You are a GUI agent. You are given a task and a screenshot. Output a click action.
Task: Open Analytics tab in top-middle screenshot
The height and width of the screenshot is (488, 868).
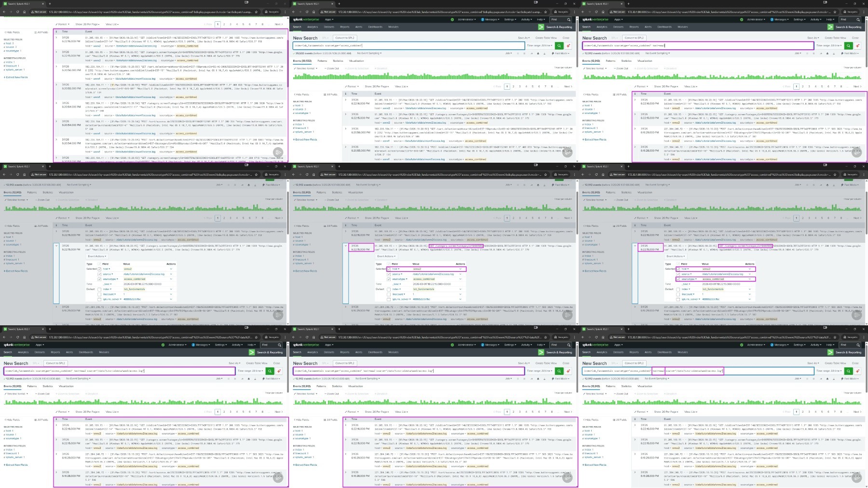click(312, 27)
